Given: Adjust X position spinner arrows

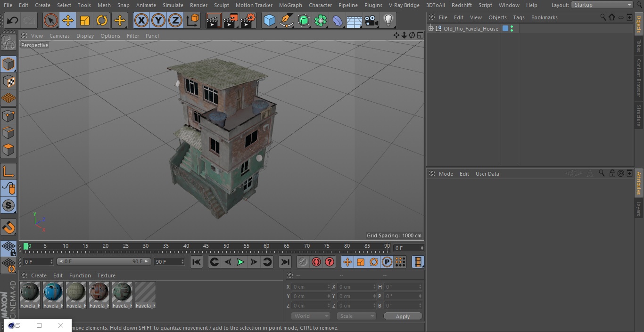Looking at the screenshot, I should tap(329, 286).
